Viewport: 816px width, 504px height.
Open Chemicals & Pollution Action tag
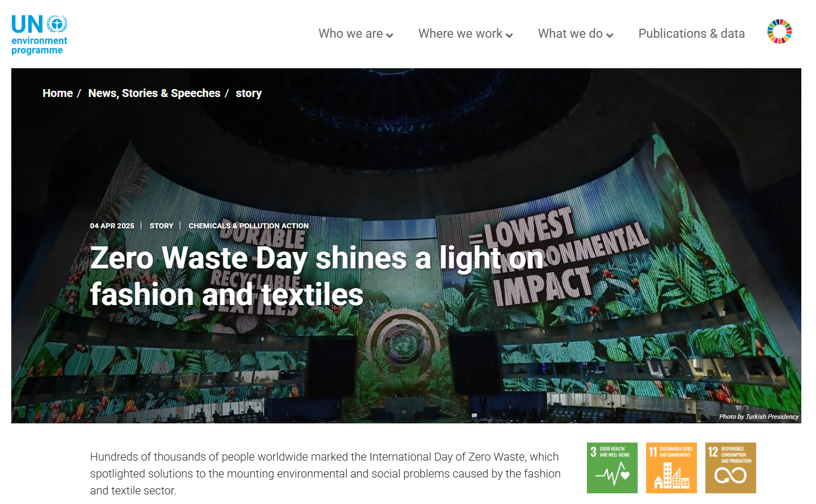coord(248,226)
